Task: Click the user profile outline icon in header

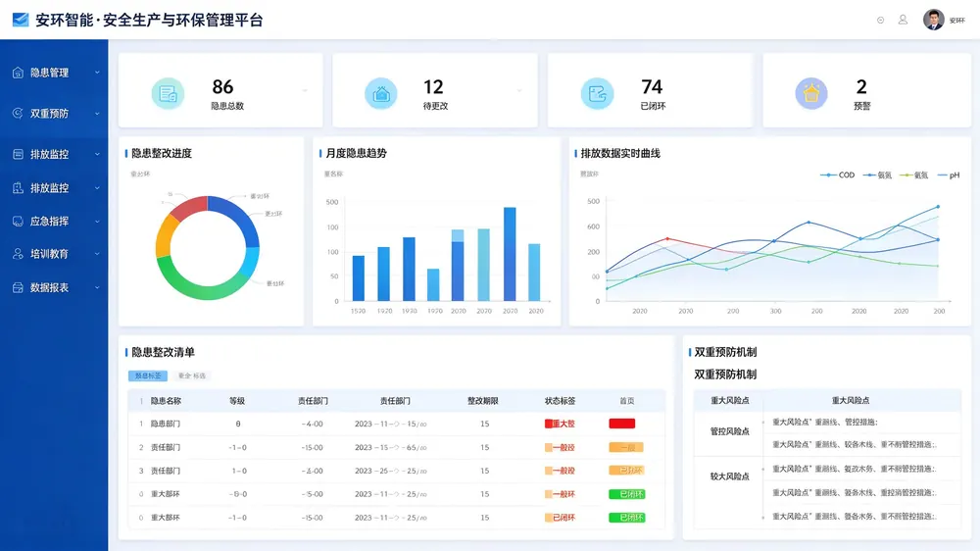Action: 903,20
